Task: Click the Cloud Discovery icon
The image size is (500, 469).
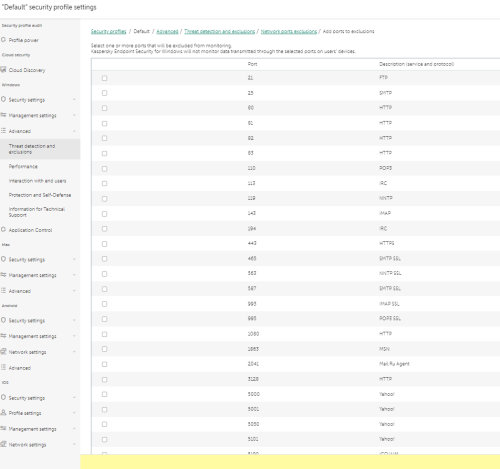Action: pyautogui.click(x=3, y=70)
